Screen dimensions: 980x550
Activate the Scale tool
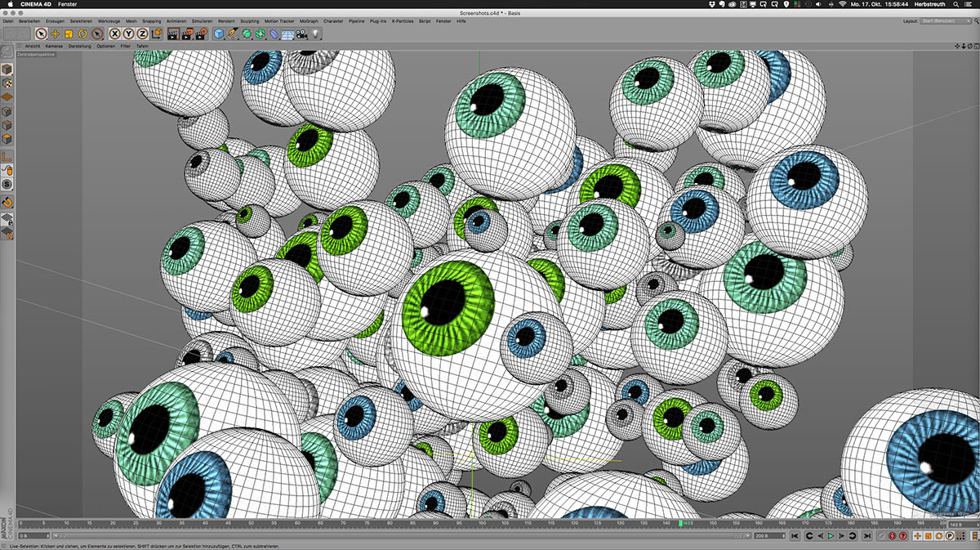[69, 34]
